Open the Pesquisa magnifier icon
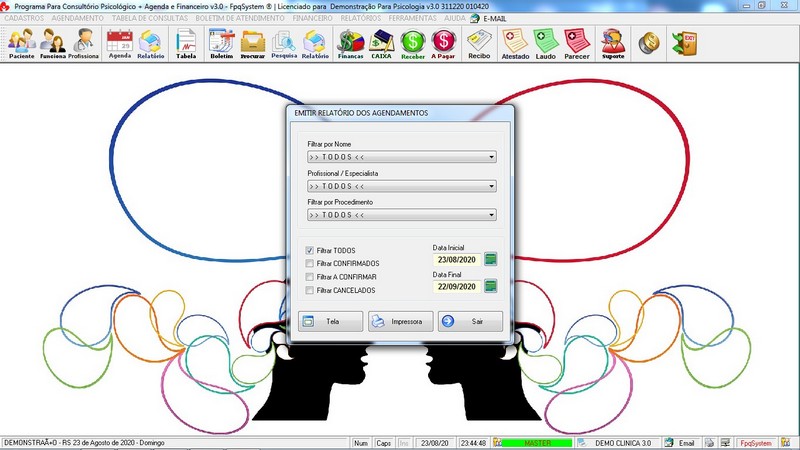 coord(284,44)
